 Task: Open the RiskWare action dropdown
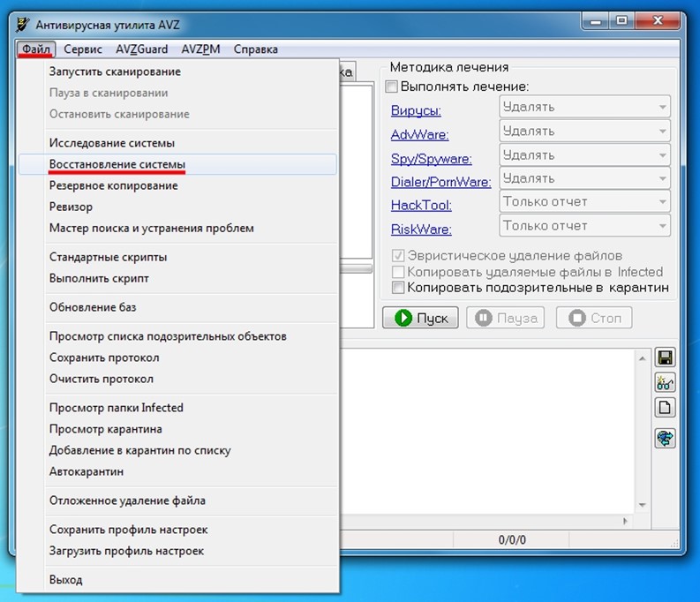click(585, 226)
